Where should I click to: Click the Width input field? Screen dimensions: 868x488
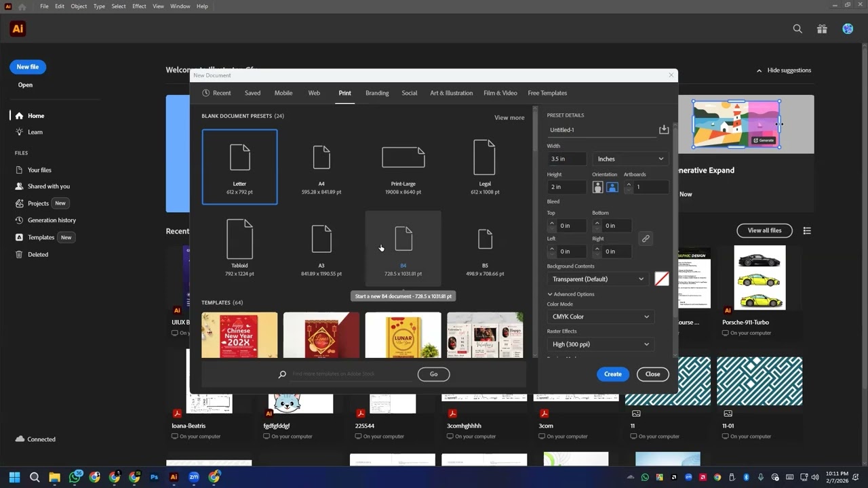pos(567,159)
